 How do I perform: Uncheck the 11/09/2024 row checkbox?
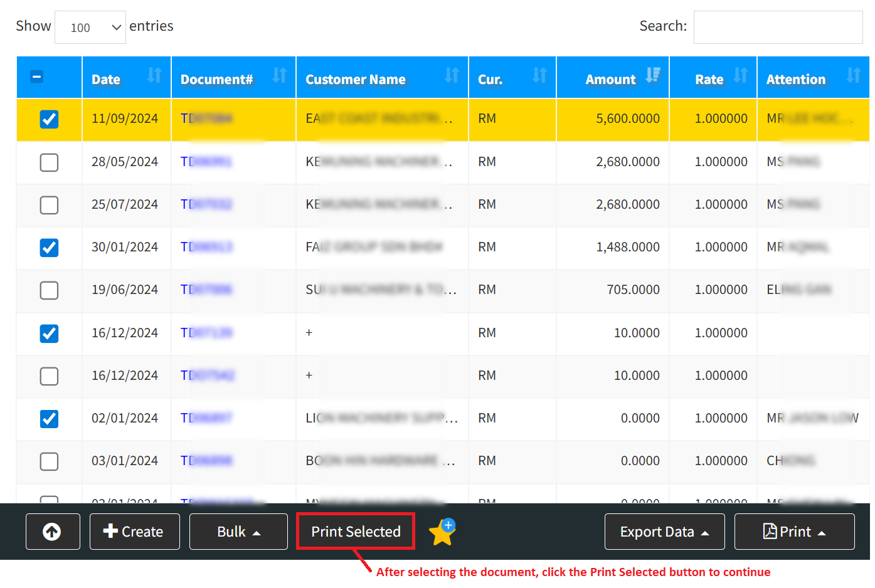point(49,119)
